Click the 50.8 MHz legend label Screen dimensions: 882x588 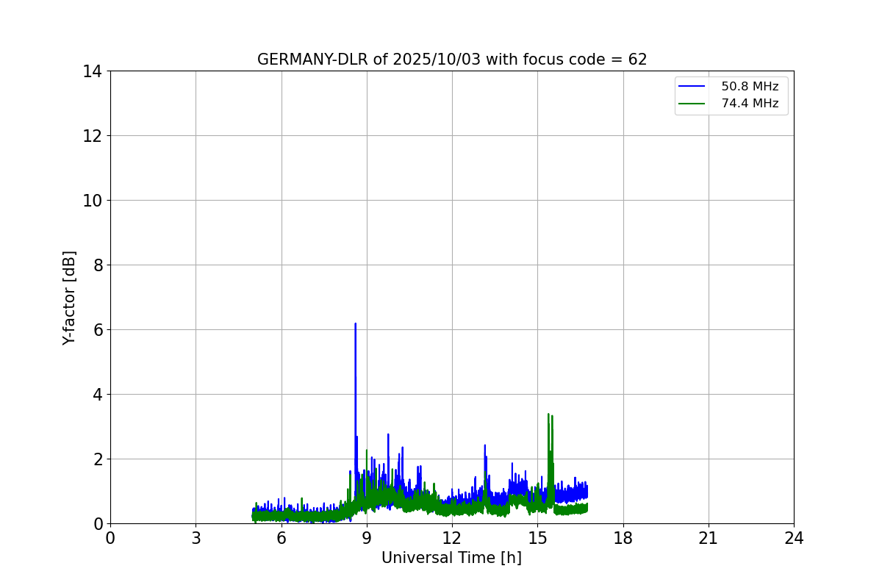tap(750, 87)
